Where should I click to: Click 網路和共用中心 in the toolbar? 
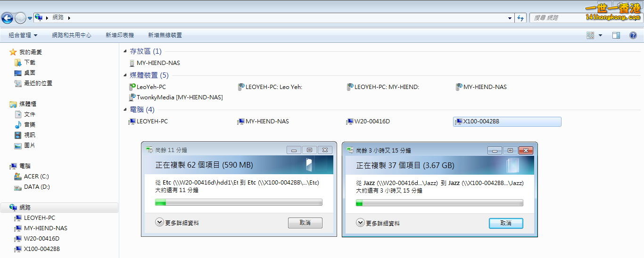pyautogui.click(x=71, y=35)
